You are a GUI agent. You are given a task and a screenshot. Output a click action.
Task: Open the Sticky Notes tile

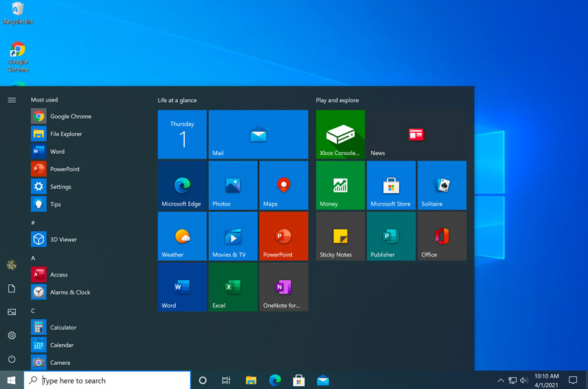point(341,237)
